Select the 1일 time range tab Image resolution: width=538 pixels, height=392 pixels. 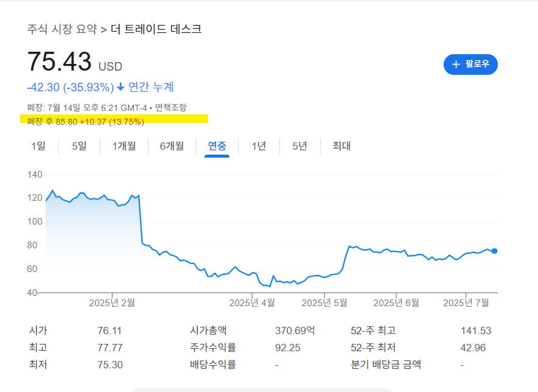click(x=38, y=146)
